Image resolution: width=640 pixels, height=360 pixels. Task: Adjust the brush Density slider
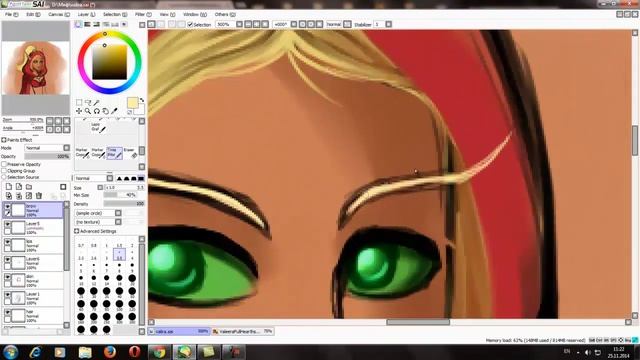(x=124, y=203)
